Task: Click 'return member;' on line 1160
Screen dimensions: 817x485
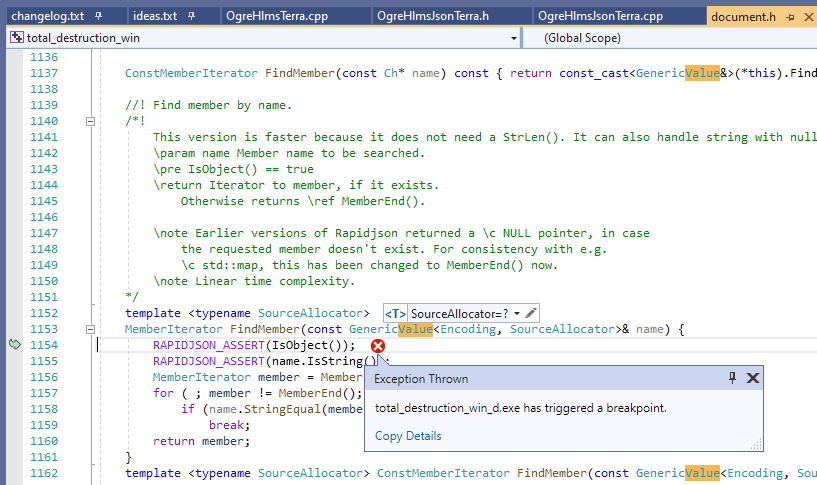Action: coord(202,441)
